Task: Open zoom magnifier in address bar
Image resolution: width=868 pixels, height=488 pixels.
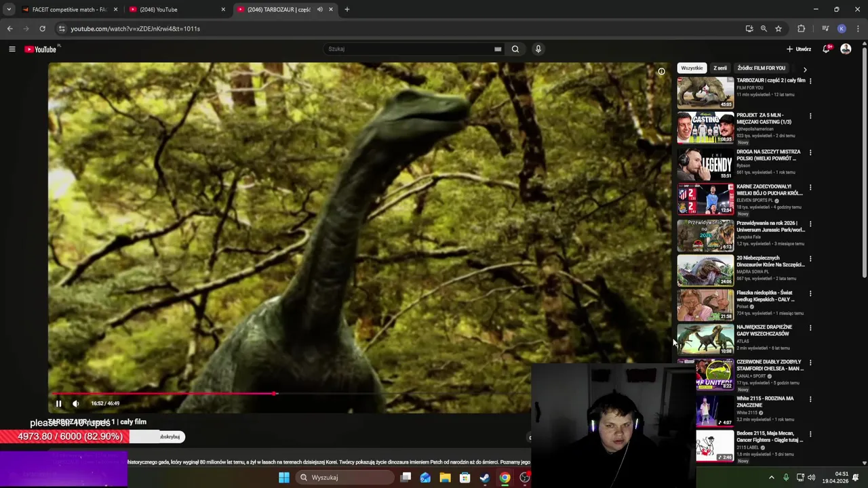Action: [764, 28]
